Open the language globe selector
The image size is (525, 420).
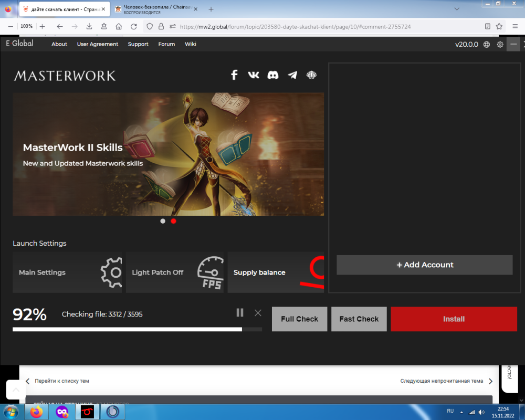point(487,45)
